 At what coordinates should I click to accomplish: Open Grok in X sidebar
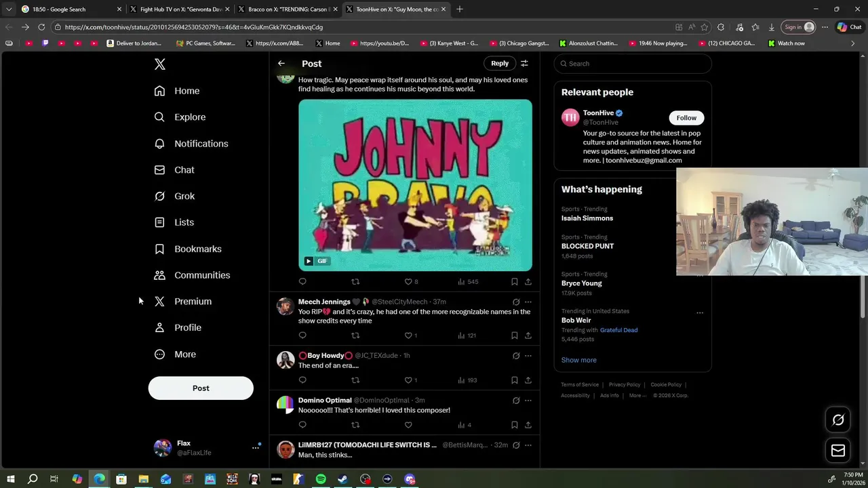click(174, 196)
